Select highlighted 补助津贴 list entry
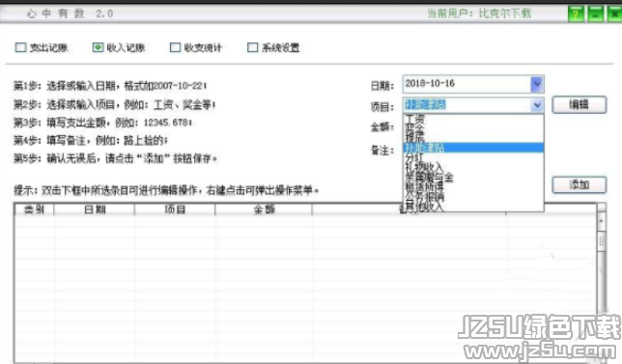 point(473,148)
